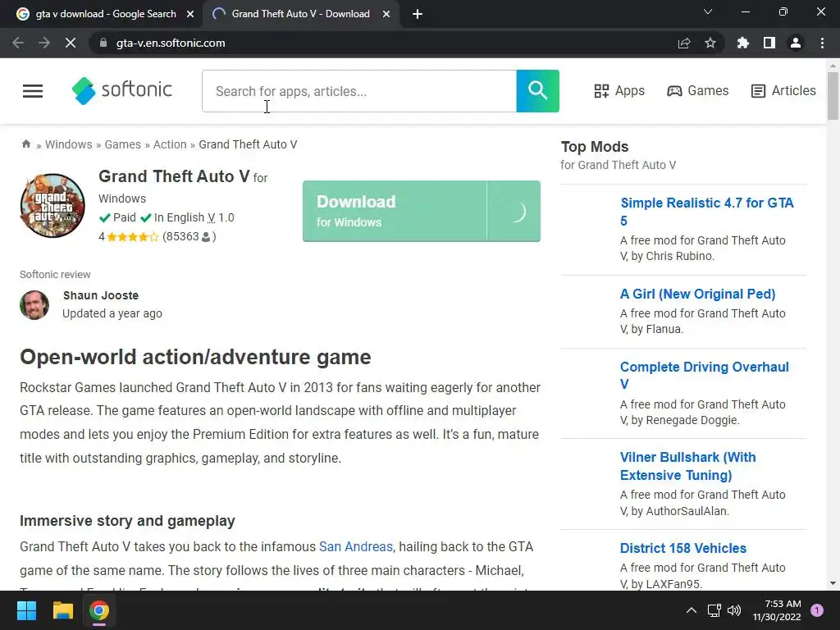Image resolution: width=840 pixels, height=630 pixels.
Task: Click the browser forward arrow
Action: [x=44, y=43]
